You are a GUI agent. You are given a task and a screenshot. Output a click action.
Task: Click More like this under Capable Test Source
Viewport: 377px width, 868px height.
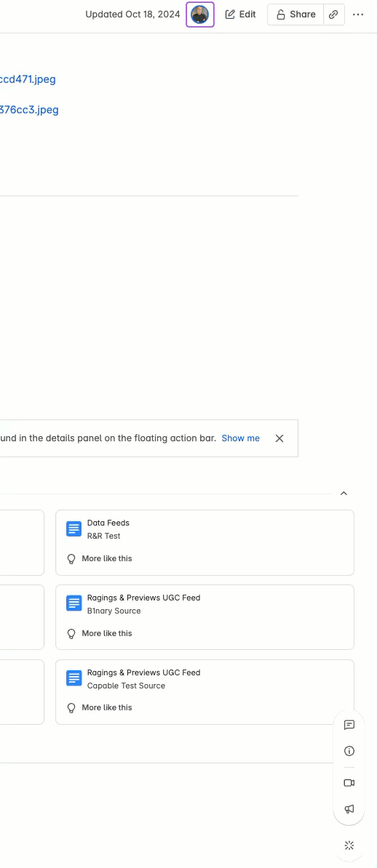(x=107, y=707)
